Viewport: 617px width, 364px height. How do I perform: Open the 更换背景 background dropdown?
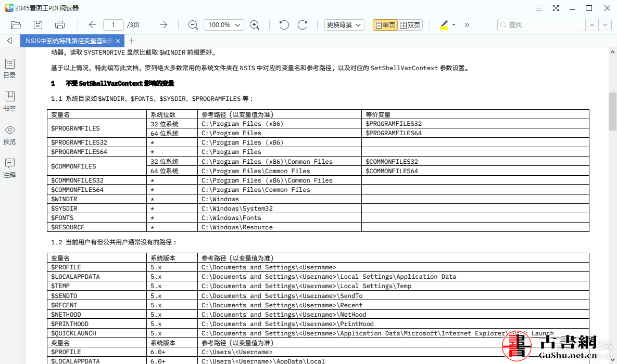[x=345, y=25]
